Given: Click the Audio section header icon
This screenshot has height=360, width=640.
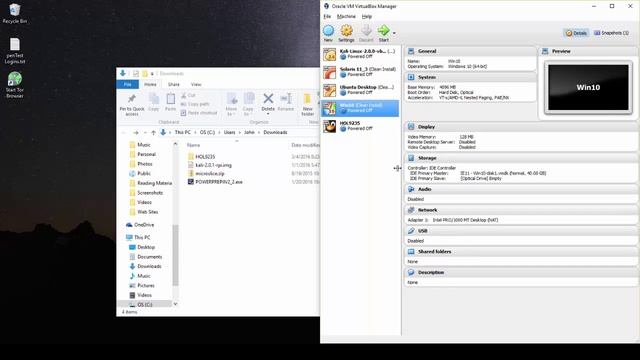Looking at the screenshot, I should [411, 189].
